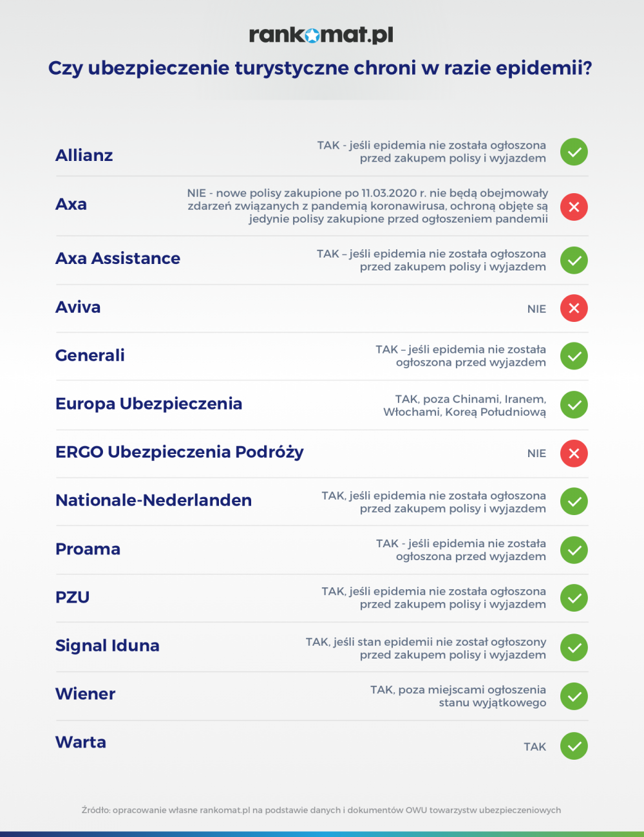The width and height of the screenshot is (644, 837).
Task: Click the green checkmark icon beside Allianz
Action: coord(574,152)
